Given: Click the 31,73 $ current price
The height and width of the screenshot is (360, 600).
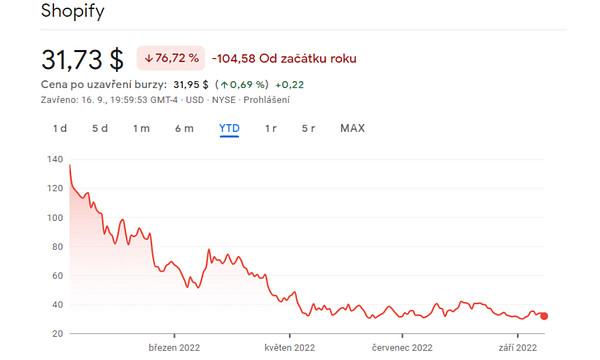Looking at the screenshot, I should point(82,60).
